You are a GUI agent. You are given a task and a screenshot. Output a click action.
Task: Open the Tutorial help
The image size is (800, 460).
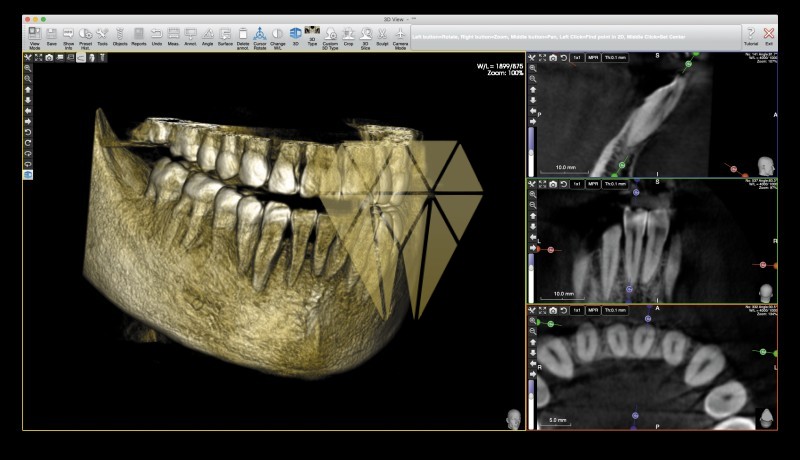750,37
